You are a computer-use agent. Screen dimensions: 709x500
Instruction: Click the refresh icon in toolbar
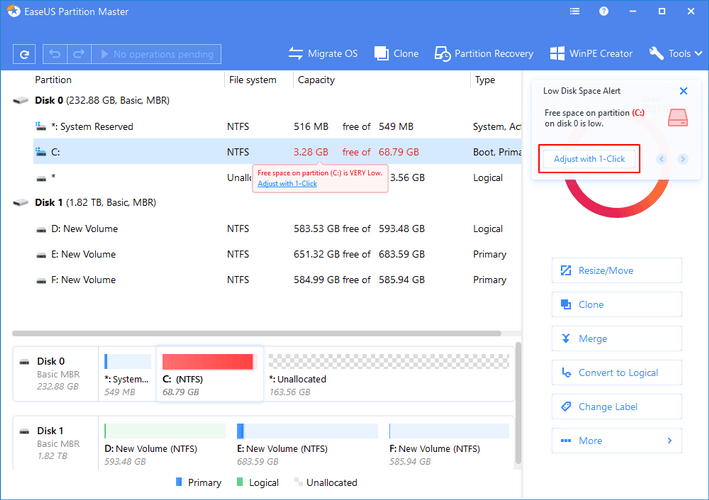click(25, 54)
